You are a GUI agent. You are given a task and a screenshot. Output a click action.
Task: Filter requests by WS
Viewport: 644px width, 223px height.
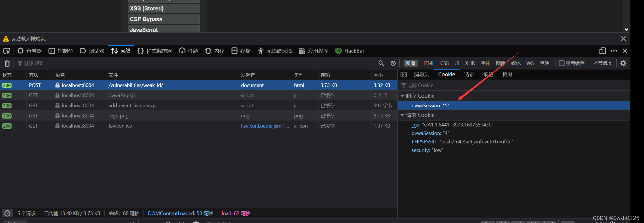530,63
